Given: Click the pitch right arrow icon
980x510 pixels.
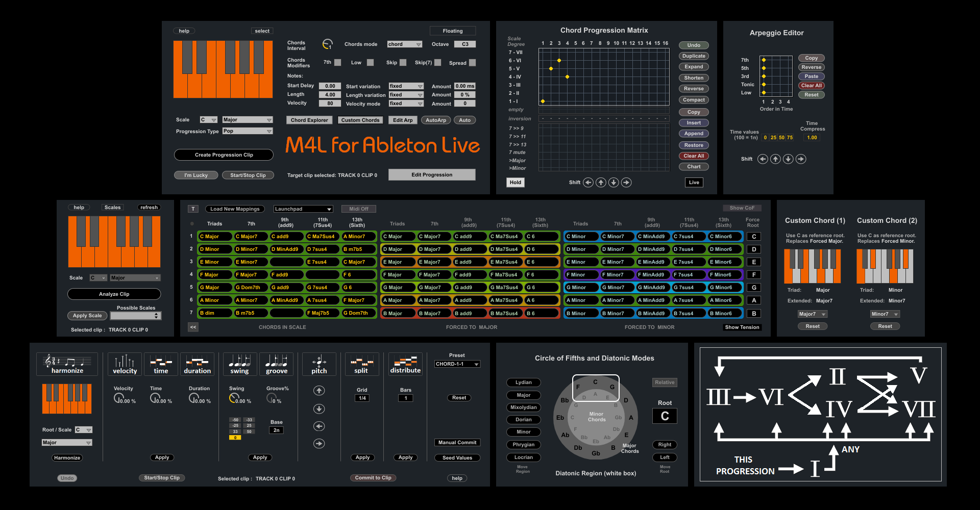Looking at the screenshot, I should 319,444.
